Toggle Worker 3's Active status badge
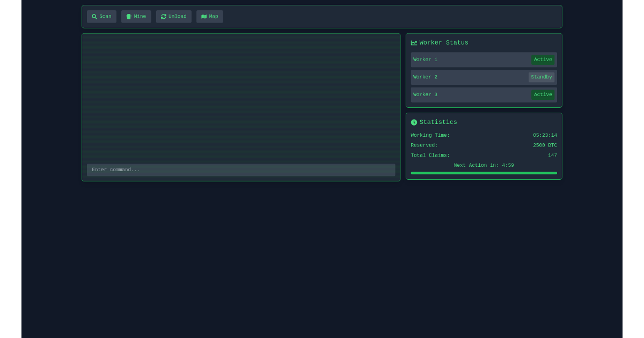The image size is (644, 338). coord(543,94)
